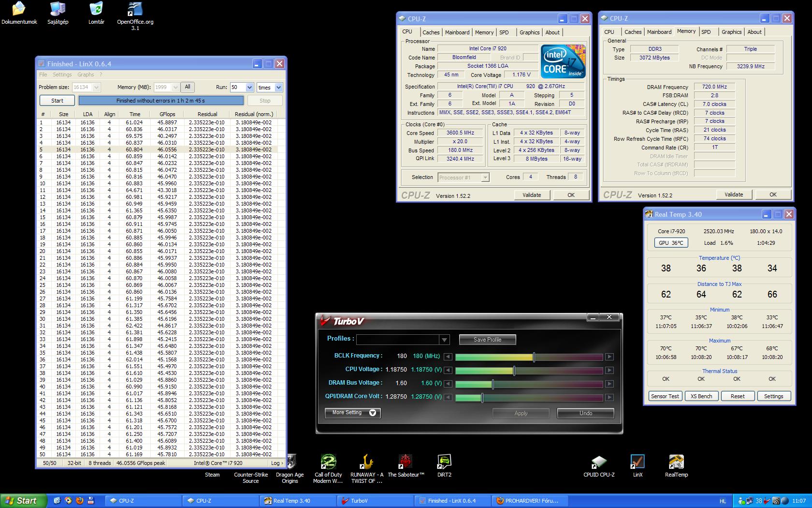812x508 pixels.
Task: Click Reset in Real Temp
Action: pos(738,396)
